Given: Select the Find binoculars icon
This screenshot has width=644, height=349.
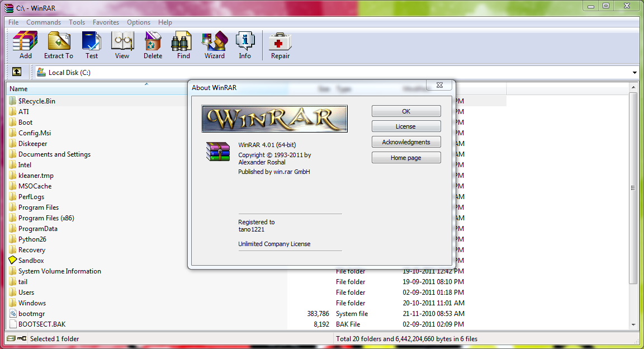Looking at the screenshot, I should 182,41.
